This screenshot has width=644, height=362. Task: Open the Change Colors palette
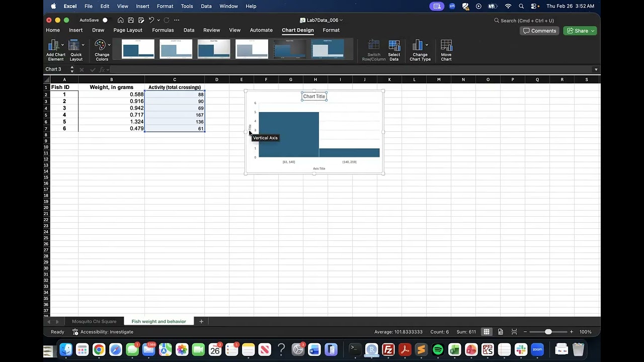click(102, 50)
